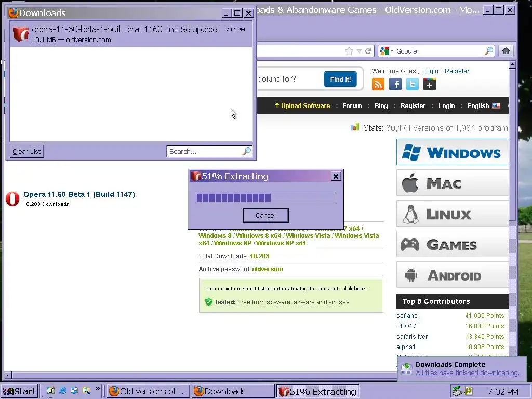Switch to 'Old versions of' Firefox taskbar button
The height and width of the screenshot is (399, 532).
(x=148, y=391)
